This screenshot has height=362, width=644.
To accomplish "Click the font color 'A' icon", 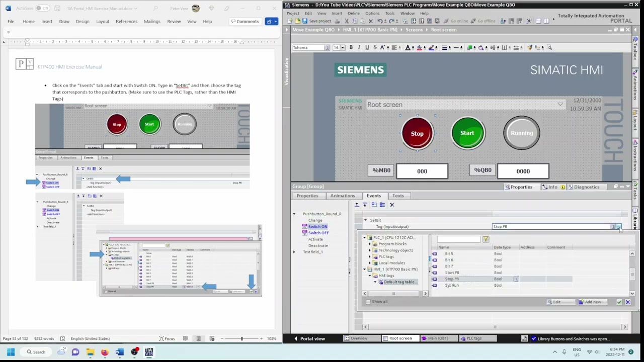I will click(408, 47).
